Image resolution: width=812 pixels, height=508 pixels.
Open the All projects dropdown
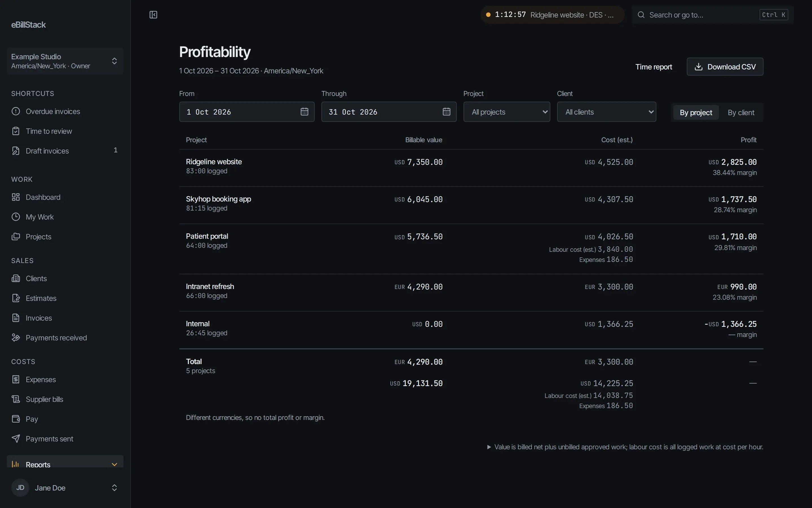point(507,112)
